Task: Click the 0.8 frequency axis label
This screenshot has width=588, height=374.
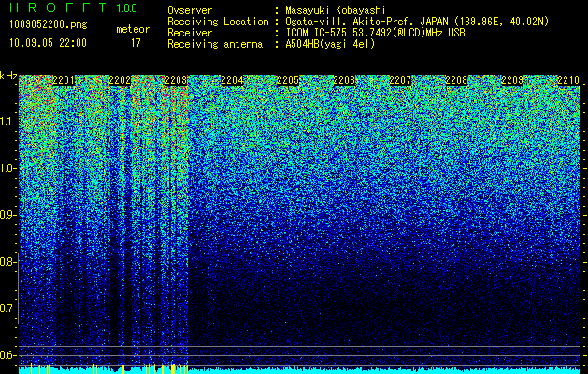Action: tap(7, 262)
